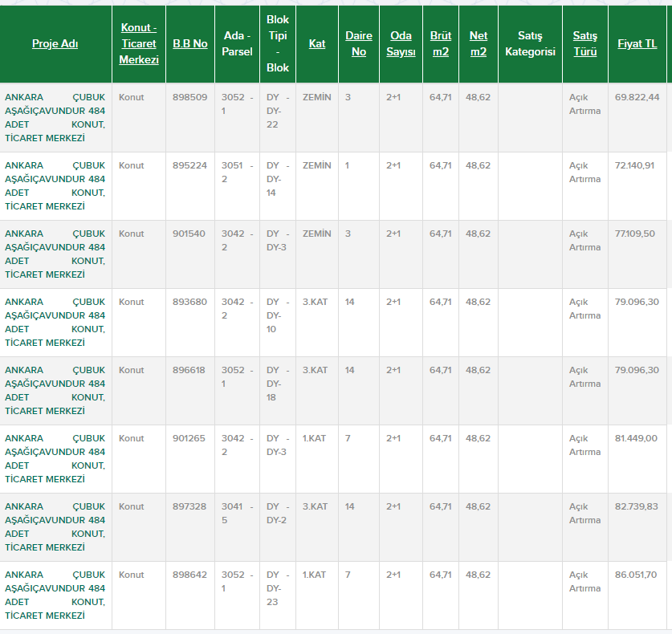Sort listings by Fiyat TL header
The image size is (672, 634).
coord(637,43)
